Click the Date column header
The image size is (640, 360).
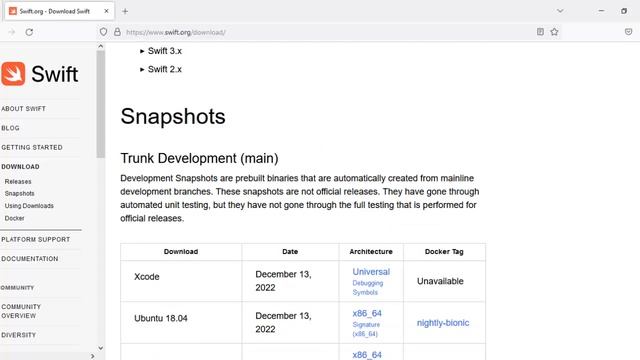(x=290, y=252)
